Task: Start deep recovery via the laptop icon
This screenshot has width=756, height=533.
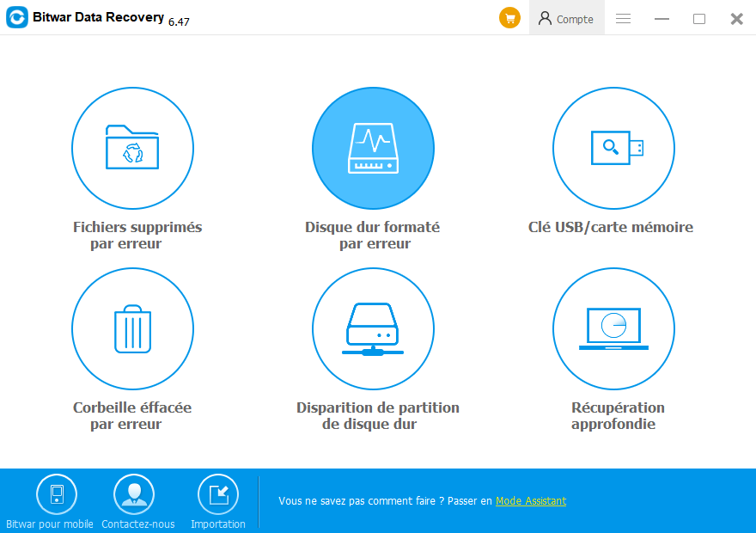Action: pyautogui.click(x=613, y=328)
